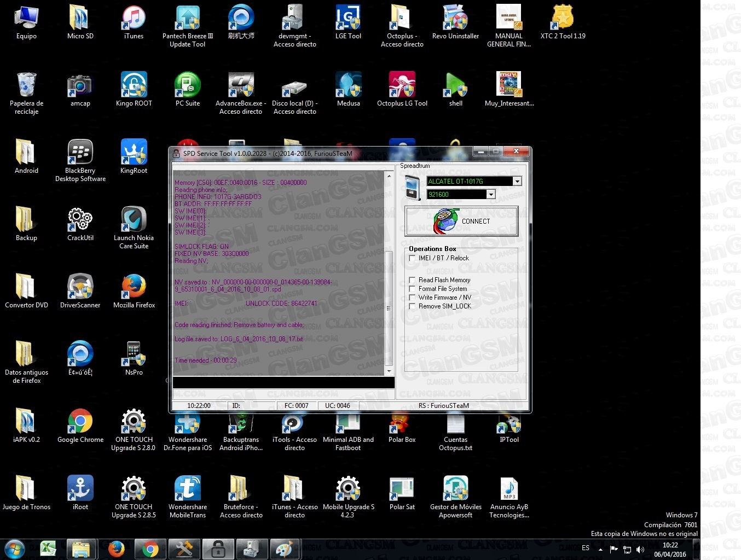This screenshot has width=741, height=560.
Task: Show hidden tray icons arrow
Action: pyautogui.click(x=601, y=549)
